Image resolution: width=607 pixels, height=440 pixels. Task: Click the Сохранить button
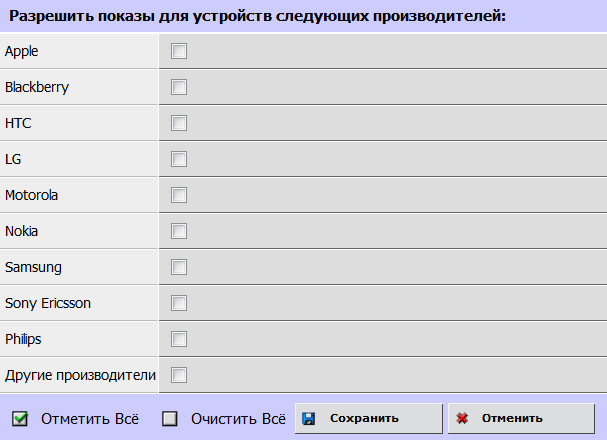tap(369, 418)
